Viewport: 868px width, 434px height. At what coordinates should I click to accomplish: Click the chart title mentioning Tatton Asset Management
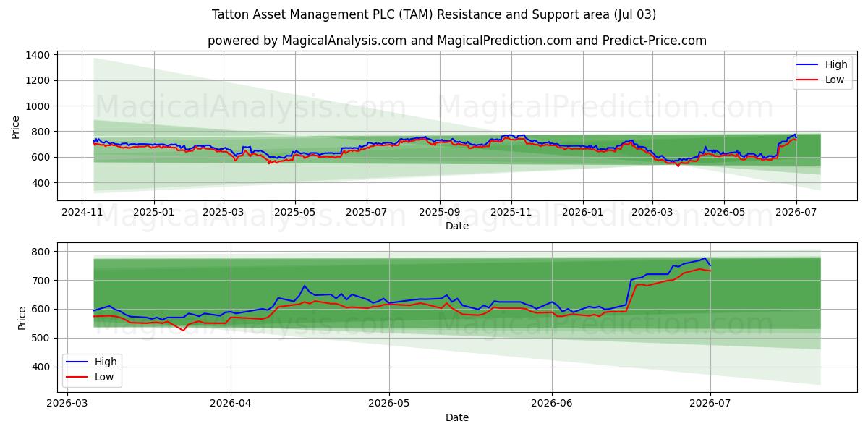click(434, 14)
